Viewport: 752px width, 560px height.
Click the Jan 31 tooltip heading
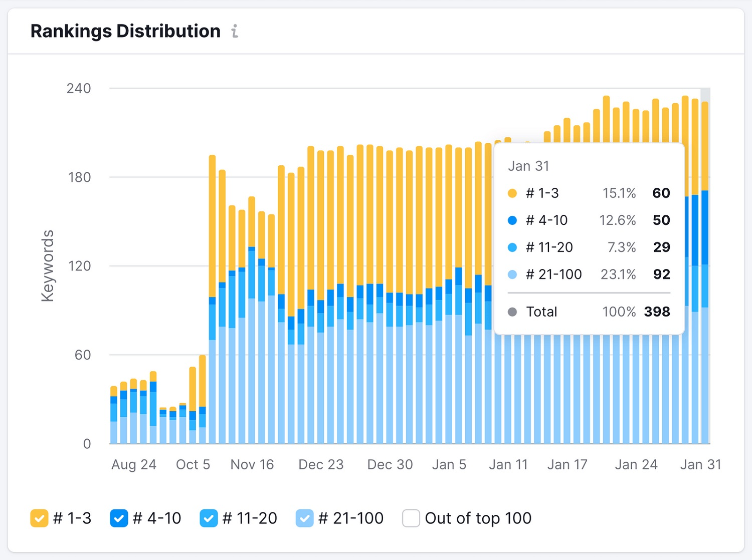point(528,166)
